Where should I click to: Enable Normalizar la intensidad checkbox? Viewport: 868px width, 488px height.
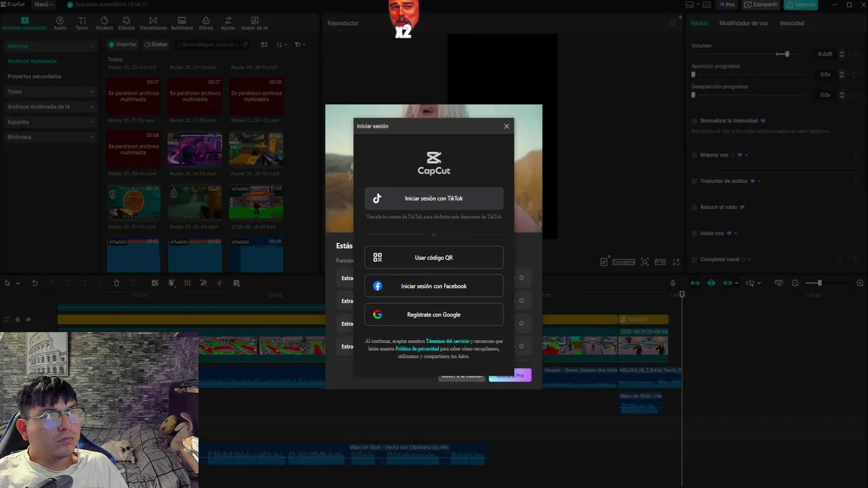pos(694,121)
